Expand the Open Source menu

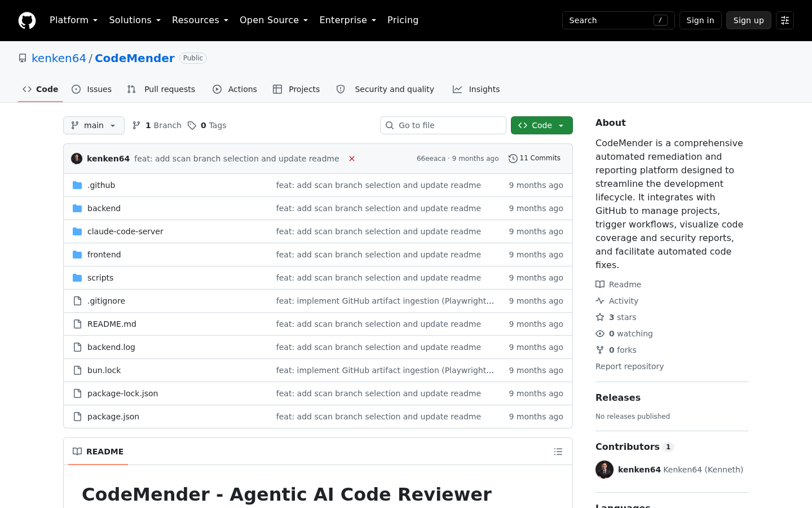pyautogui.click(x=274, y=20)
